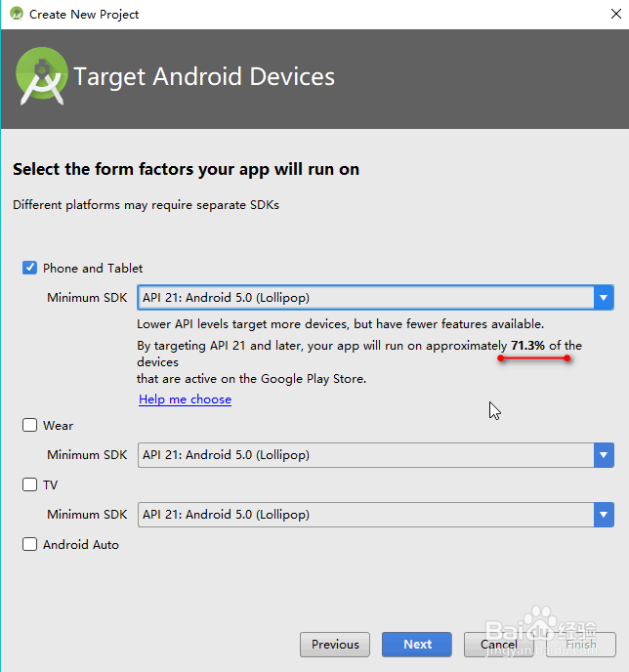
Task: Open Phone and Tablet Minimum SDK dropdown arrow
Action: tap(604, 298)
